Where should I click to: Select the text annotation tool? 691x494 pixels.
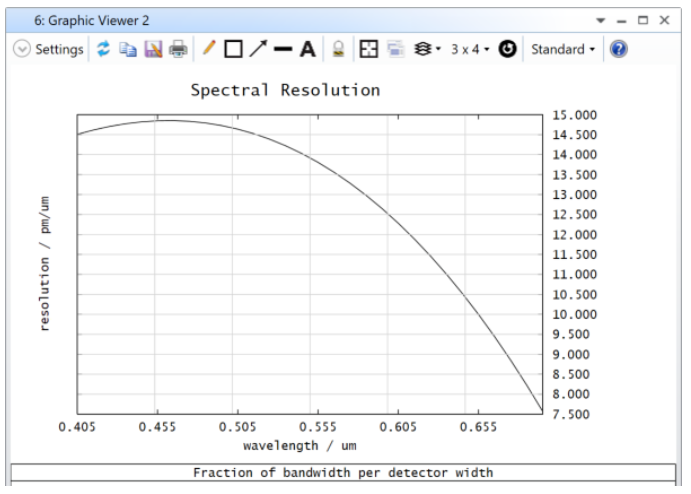pos(308,49)
